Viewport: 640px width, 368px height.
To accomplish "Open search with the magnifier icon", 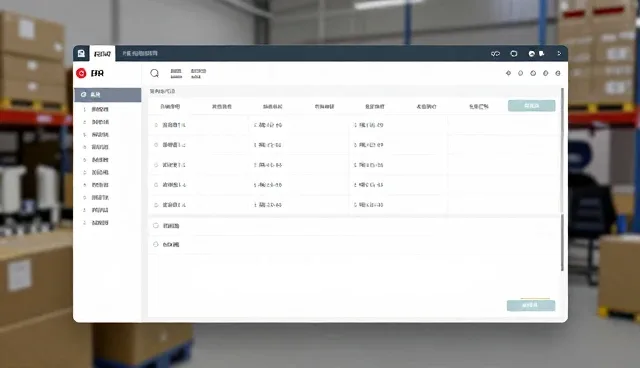I will point(154,73).
